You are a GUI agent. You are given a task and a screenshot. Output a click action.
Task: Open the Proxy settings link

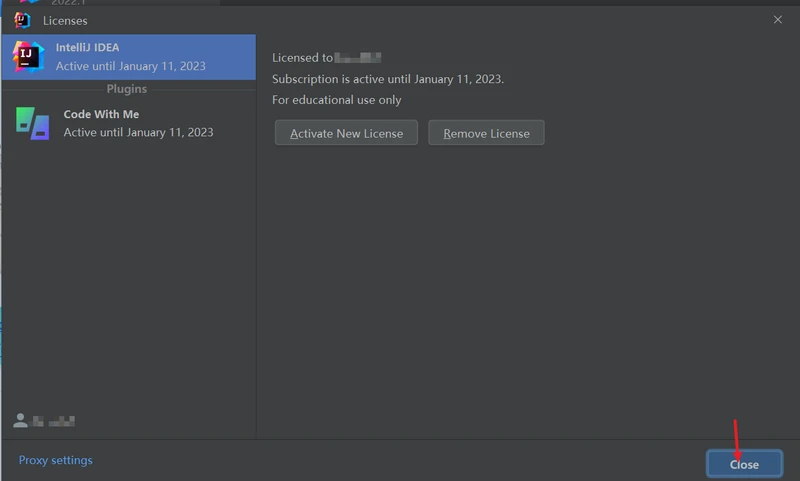55,460
